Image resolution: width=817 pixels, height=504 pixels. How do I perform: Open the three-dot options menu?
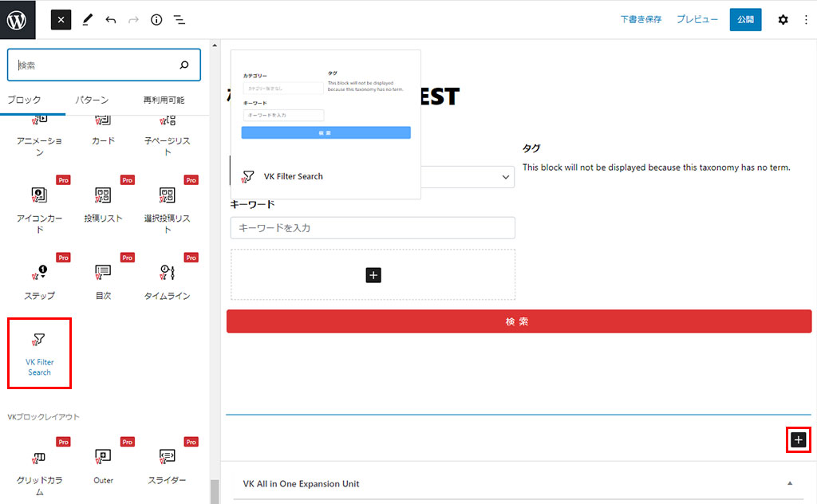804,20
